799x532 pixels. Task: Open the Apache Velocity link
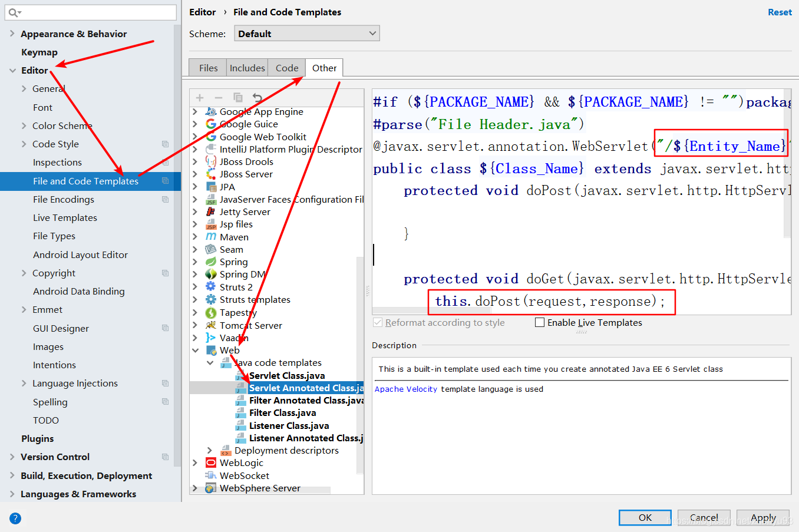tap(406, 389)
